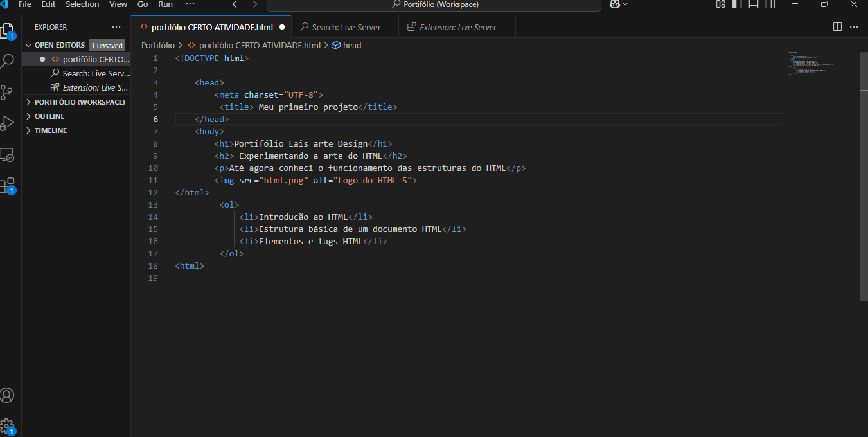
Task: Open the Accounts menu icon
Action: click(7, 395)
